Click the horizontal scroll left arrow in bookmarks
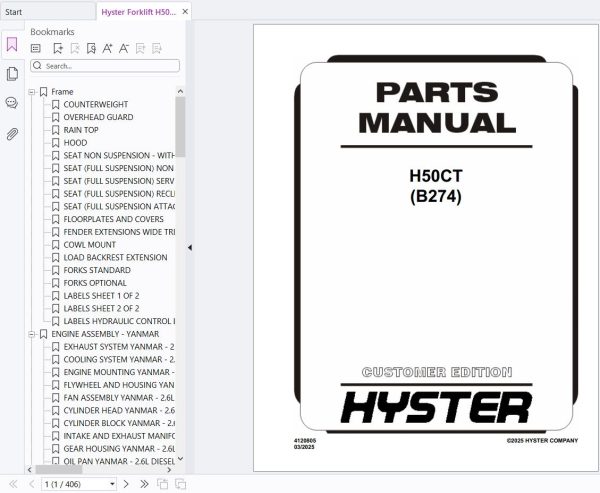Screen dimensions: 600x493 tap(30, 469)
